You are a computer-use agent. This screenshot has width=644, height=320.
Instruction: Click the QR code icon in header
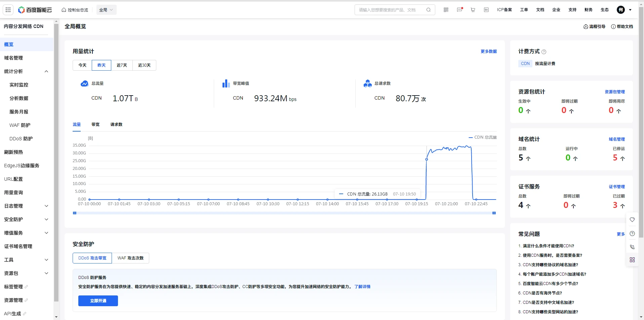point(446,10)
